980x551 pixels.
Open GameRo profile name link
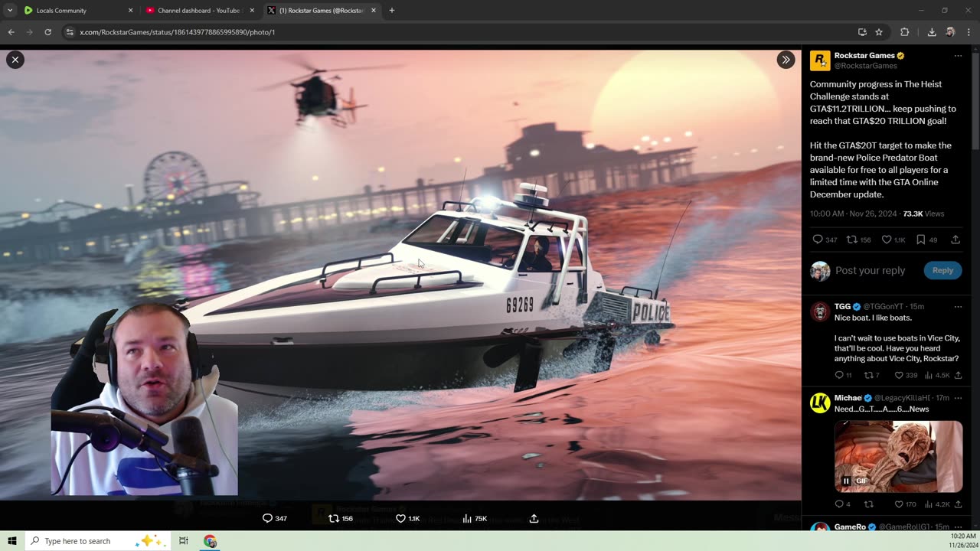click(x=850, y=527)
